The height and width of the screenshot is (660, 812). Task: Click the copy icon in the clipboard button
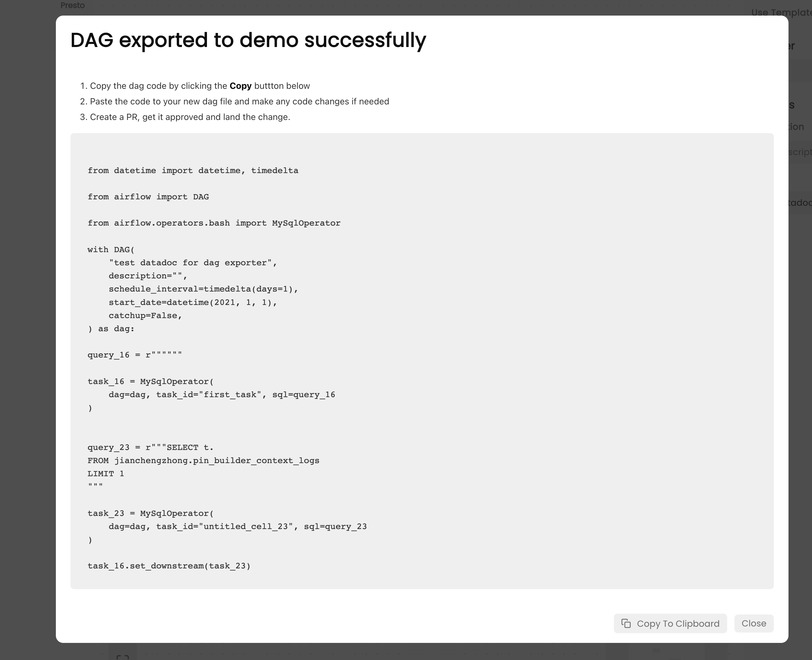point(626,623)
